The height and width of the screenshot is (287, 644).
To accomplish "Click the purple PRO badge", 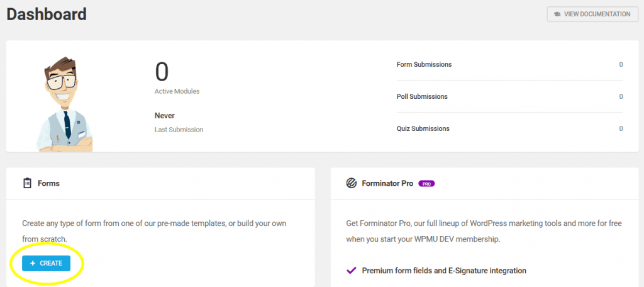I will pyautogui.click(x=426, y=184).
